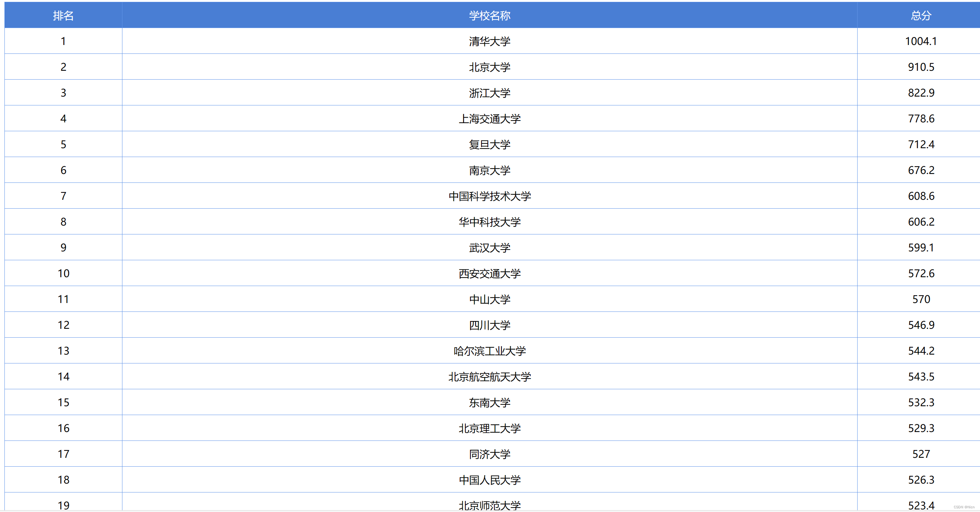Select the 北京大学 school name
980x512 pixels.
tap(489, 67)
